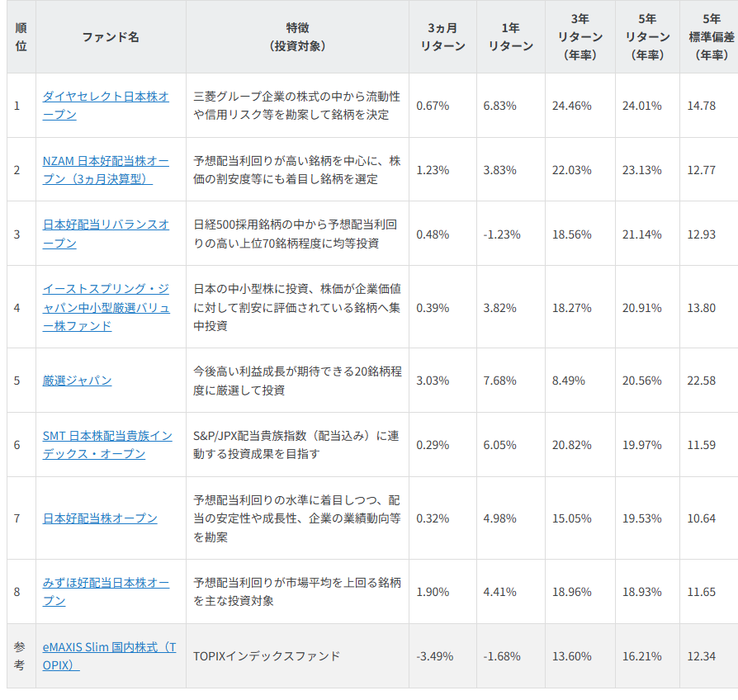This screenshot has width=738, height=700.
Task: Click the description starting with 日本の中小型株に投資
Action: tap(297, 307)
